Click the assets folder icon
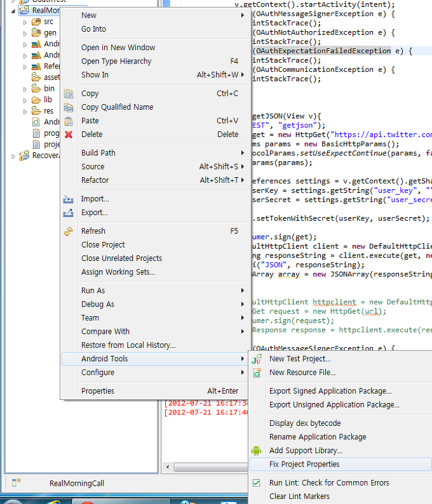The width and height of the screenshot is (432, 504). [x=36, y=77]
